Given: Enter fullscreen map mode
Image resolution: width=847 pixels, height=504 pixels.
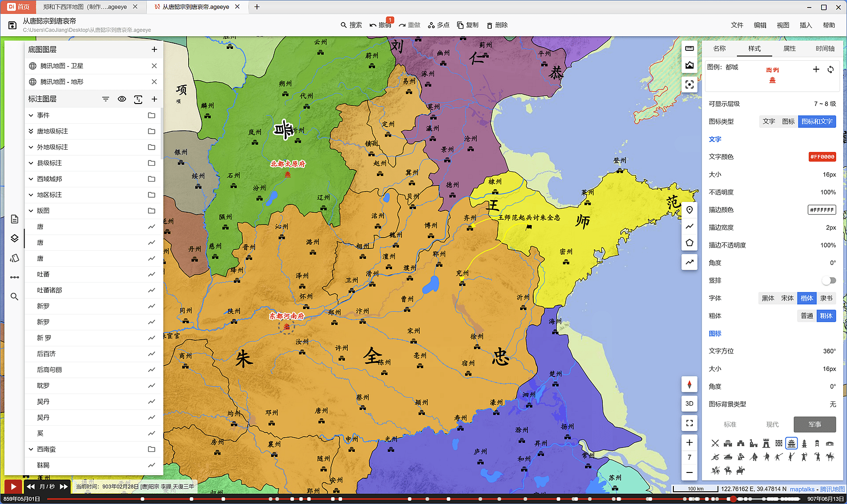Looking at the screenshot, I should pos(689,423).
